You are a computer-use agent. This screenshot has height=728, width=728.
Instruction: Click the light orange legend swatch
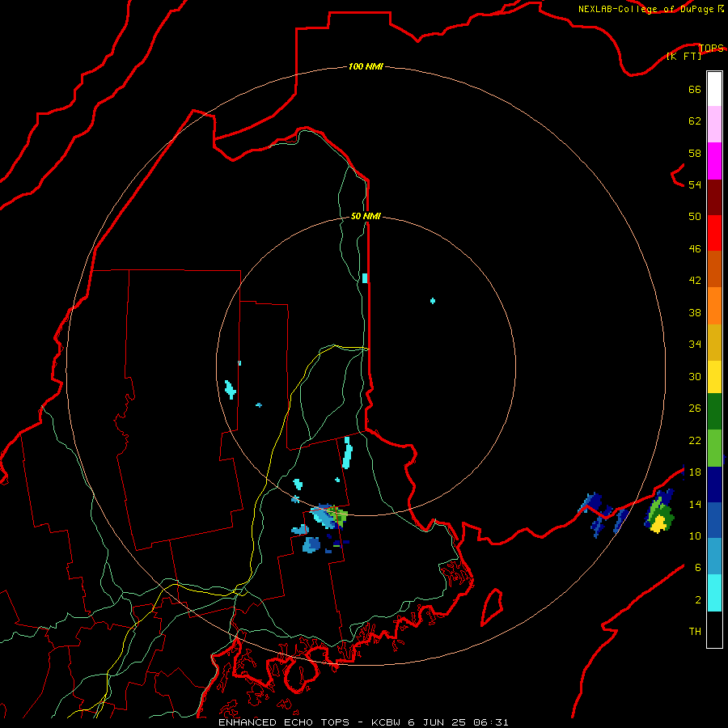[x=714, y=306]
